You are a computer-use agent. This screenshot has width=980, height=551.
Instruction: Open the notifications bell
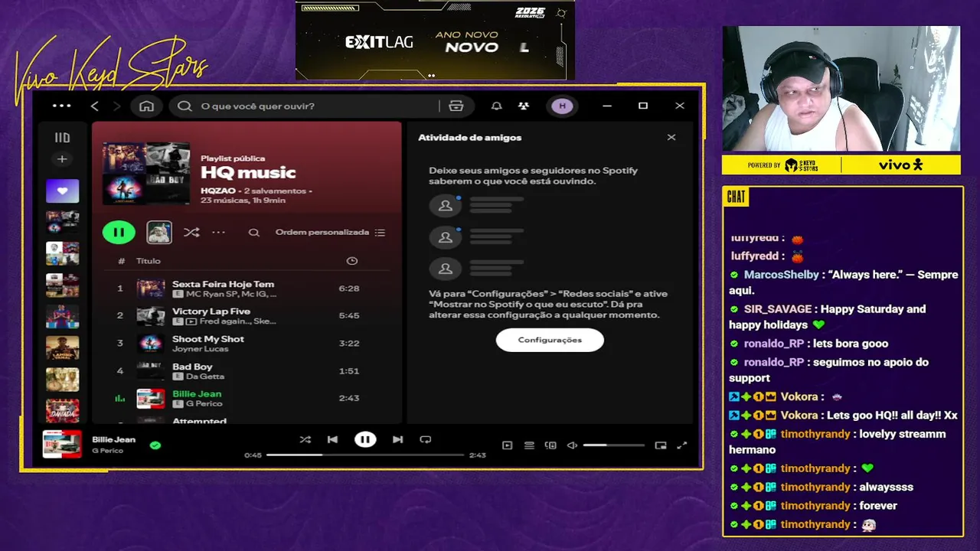[497, 106]
